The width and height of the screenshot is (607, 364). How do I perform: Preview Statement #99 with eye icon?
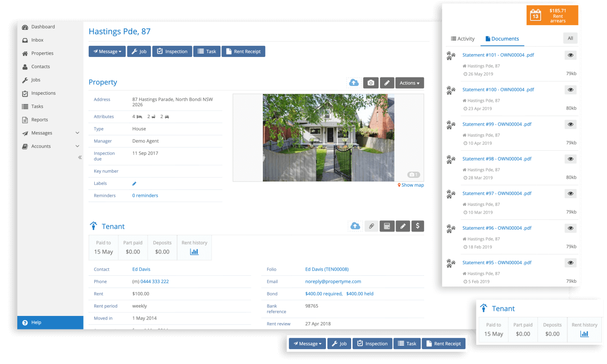click(571, 124)
